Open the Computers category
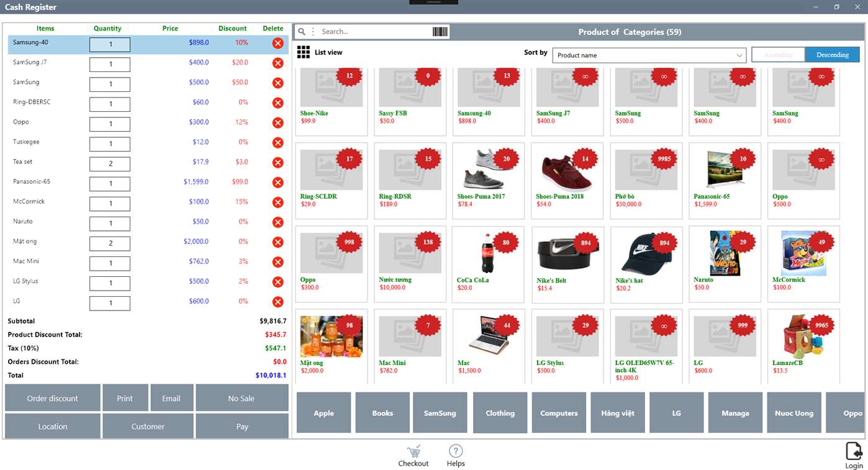Viewport: 868px width, 470px height. [559, 413]
